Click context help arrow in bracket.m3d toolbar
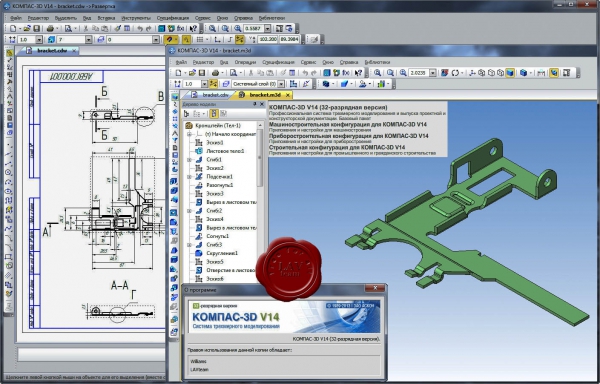This screenshot has height=384, width=600. 358,73
